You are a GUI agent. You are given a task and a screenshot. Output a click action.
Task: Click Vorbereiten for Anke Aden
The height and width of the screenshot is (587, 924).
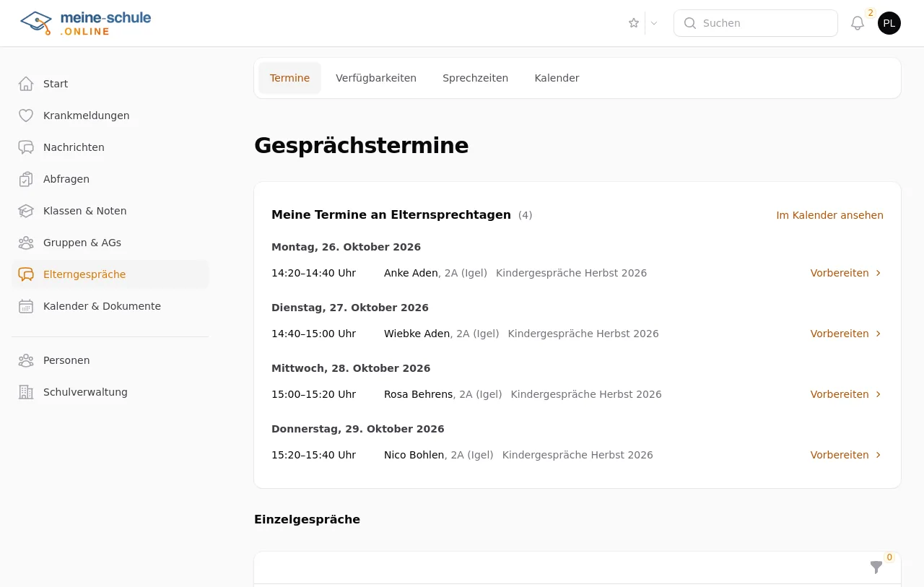click(846, 273)
